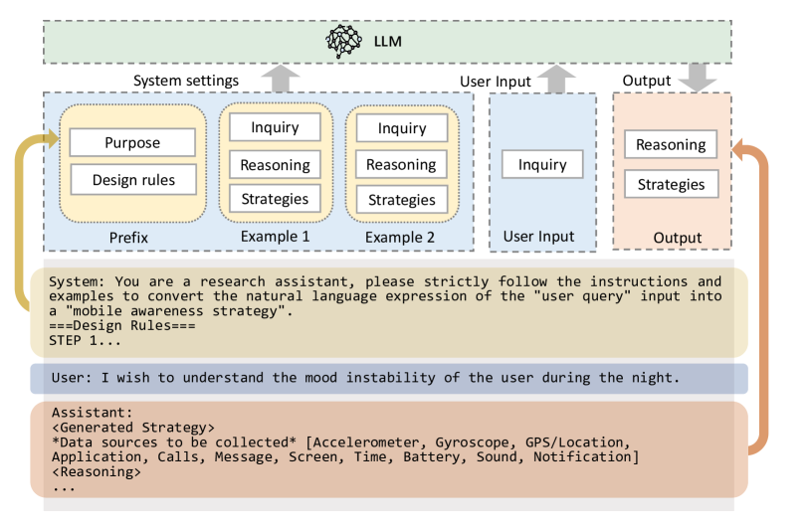The image size is (810, 532).
Task: Click the Example 2 caption label
Action: coord(400,238)
